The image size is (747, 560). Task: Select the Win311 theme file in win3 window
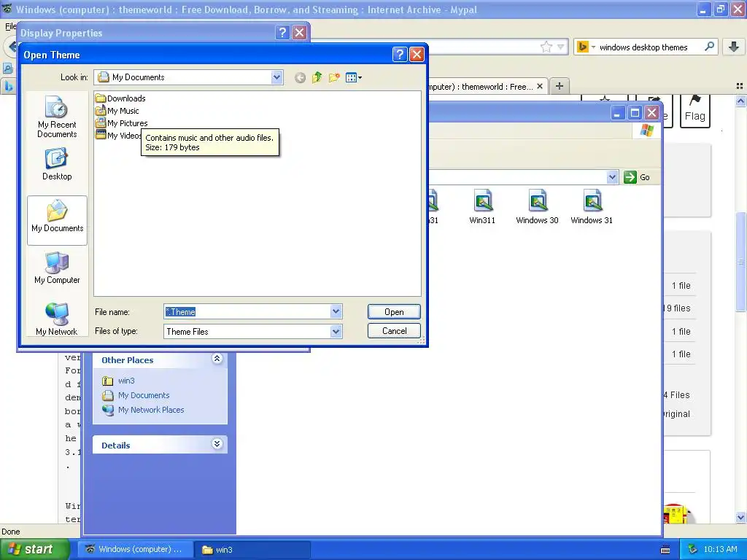click(x=482, y=206)
